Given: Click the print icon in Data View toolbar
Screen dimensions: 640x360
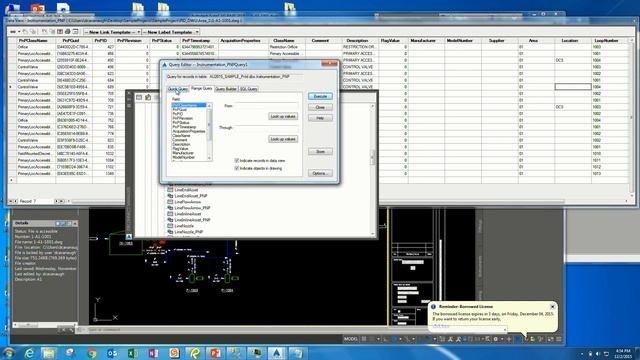Looking at the screenshot, I should pyautogui.click(x=68, y=31).
